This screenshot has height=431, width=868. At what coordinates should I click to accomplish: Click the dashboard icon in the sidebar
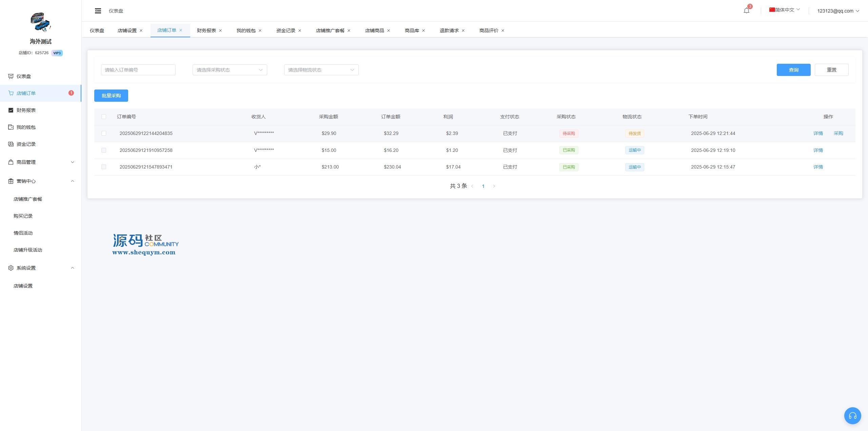(x=11, y=76)
